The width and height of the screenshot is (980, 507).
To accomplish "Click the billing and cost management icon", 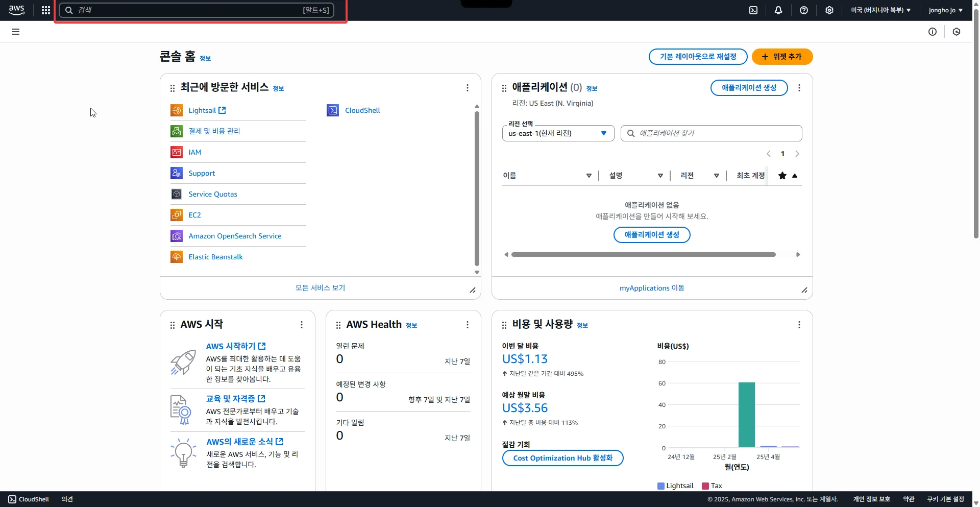I will coord(177,131).
